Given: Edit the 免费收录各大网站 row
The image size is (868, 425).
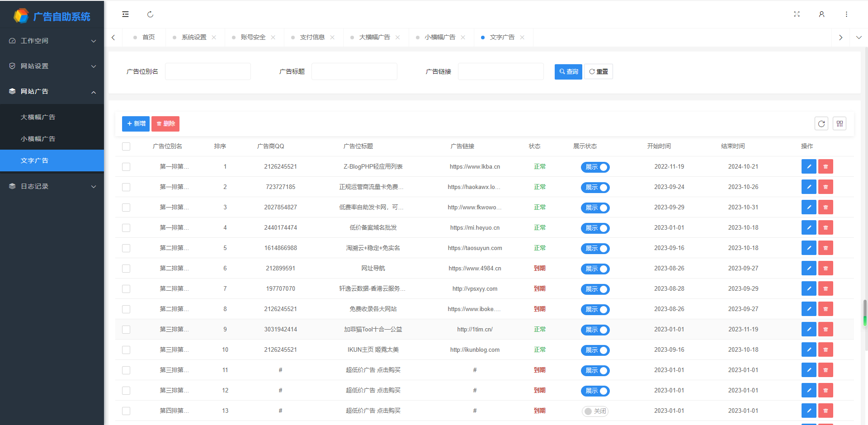Looking at the screenshot, I should click(809, 309).
